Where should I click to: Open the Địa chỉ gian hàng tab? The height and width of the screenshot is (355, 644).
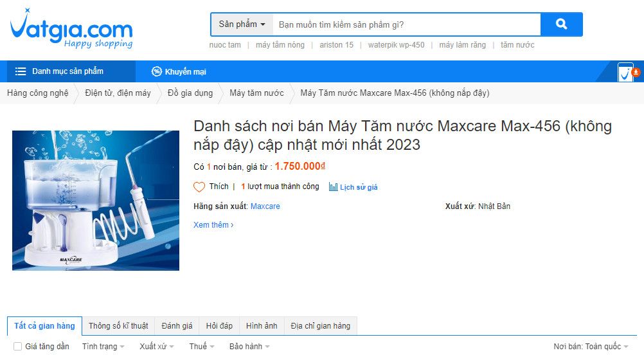[320, 326]
